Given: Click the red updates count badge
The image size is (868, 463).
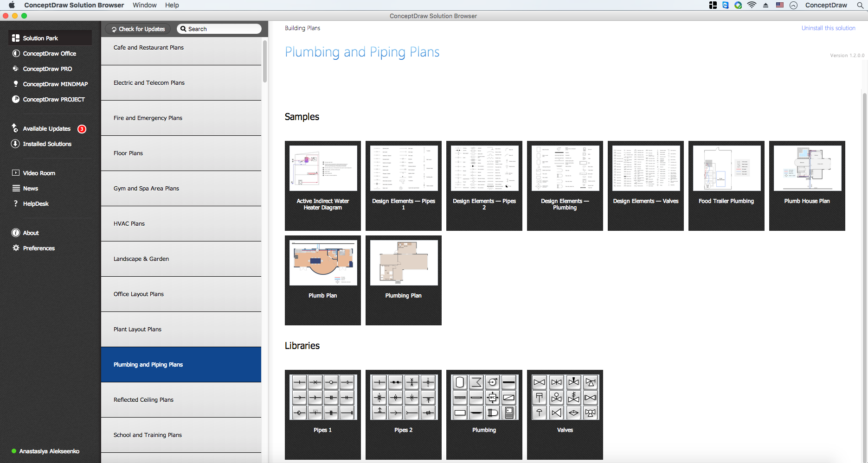Looking at the screenshot, I should coord(82,129).
